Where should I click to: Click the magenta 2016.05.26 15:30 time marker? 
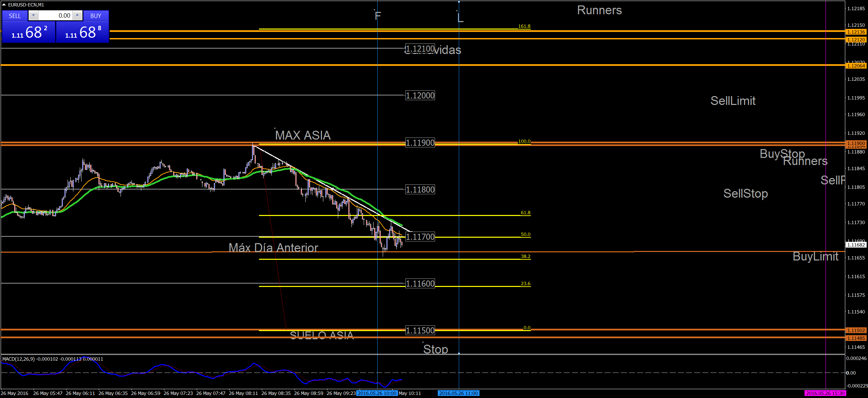tap(825, 393)
